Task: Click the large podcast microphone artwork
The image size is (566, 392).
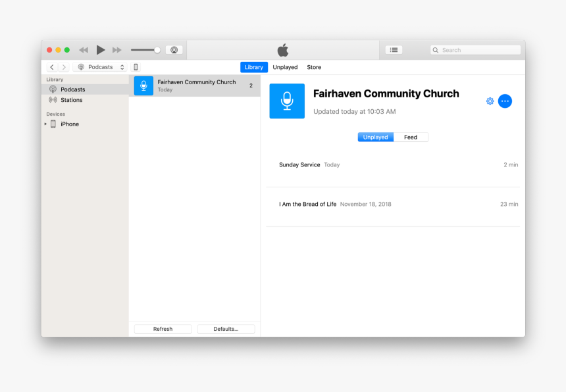Action: click(x=287, y=101)
